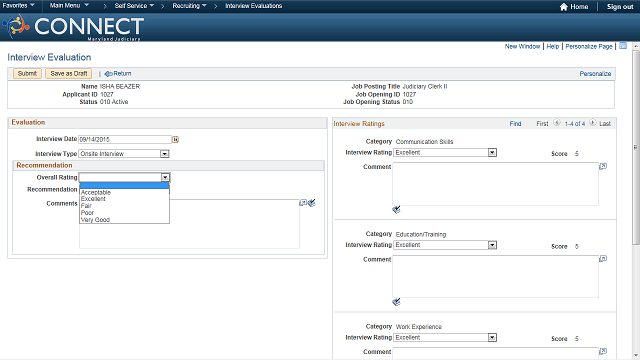Click the Save as Draft button
The width and height of the screenshot is (640, 360).
[x=69, y=73]
